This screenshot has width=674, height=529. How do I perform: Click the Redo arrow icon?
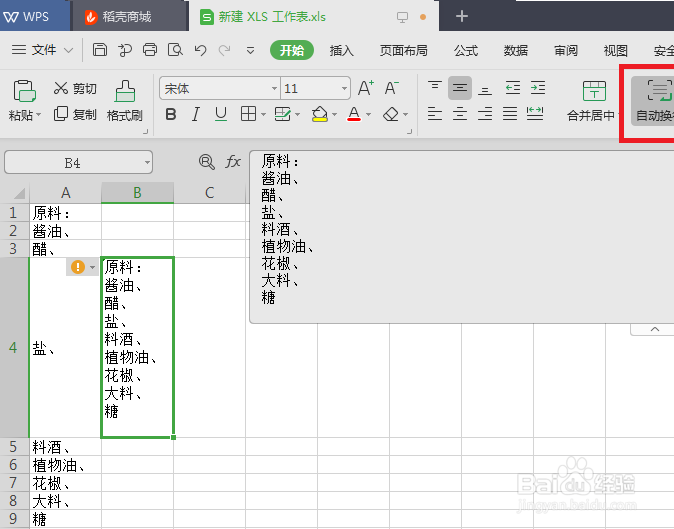click(x=224, y=50)
